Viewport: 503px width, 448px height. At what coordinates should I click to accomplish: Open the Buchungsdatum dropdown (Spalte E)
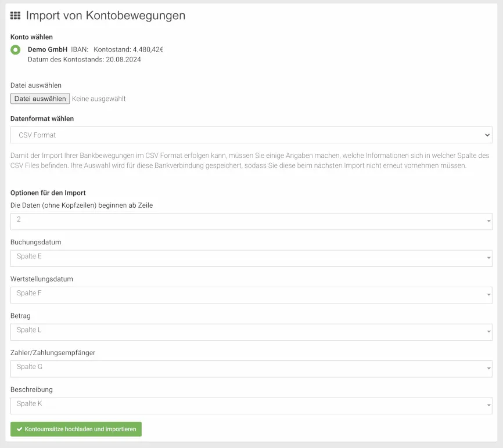coord(251,258)
